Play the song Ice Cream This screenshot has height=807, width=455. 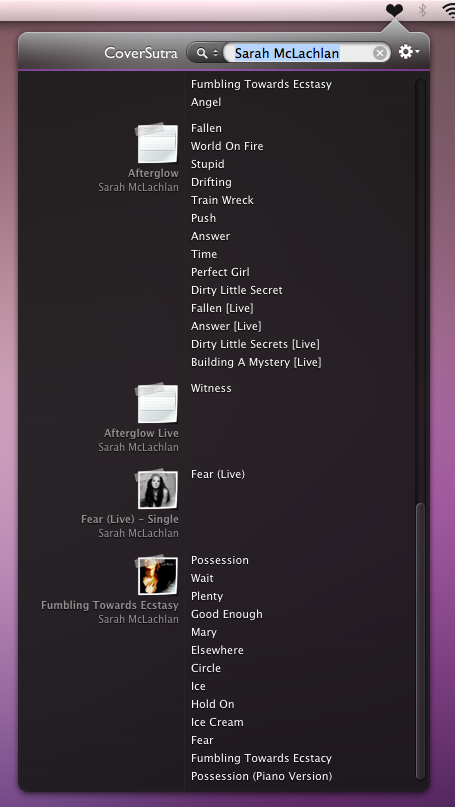pos(217,722)
